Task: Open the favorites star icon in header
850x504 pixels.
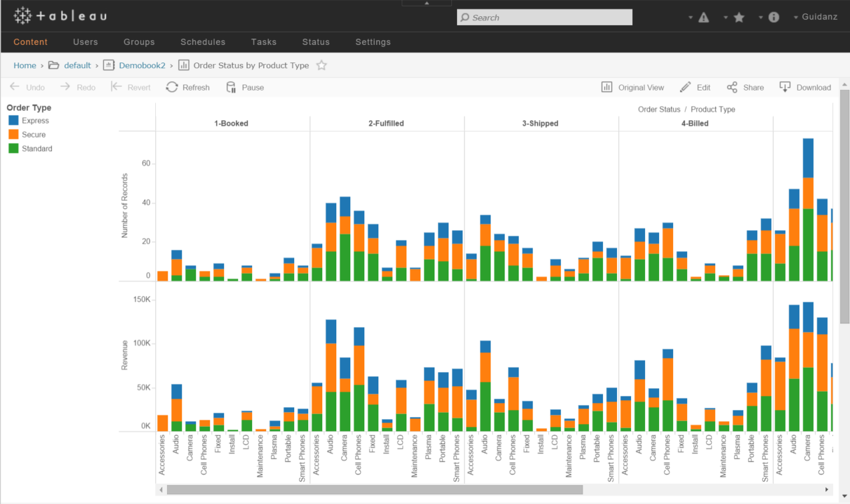Action: [x=739, y=18]
